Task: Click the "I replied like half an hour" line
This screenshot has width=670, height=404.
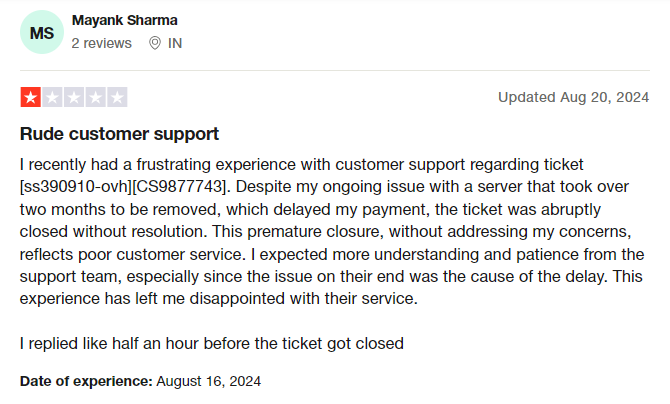Action: 211,343
